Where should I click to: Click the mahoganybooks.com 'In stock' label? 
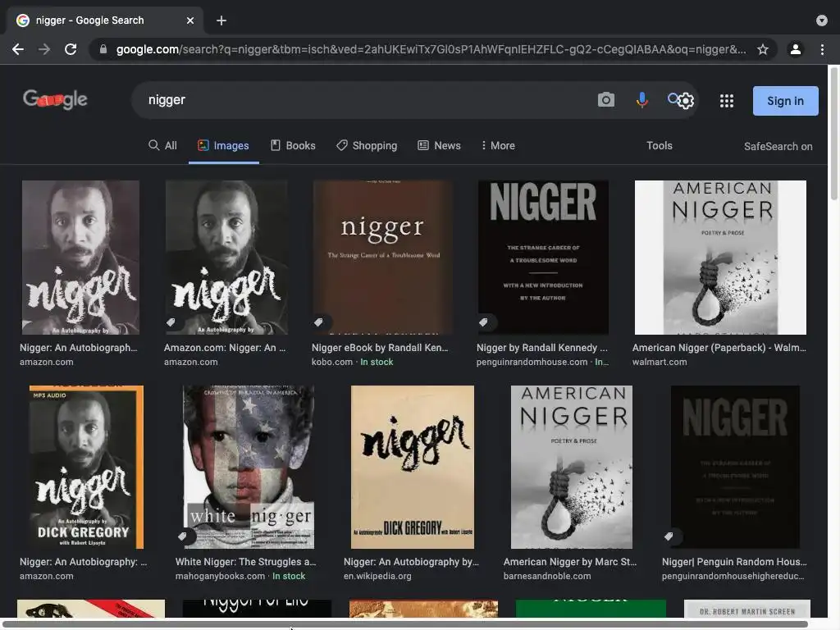coord(289,577)
